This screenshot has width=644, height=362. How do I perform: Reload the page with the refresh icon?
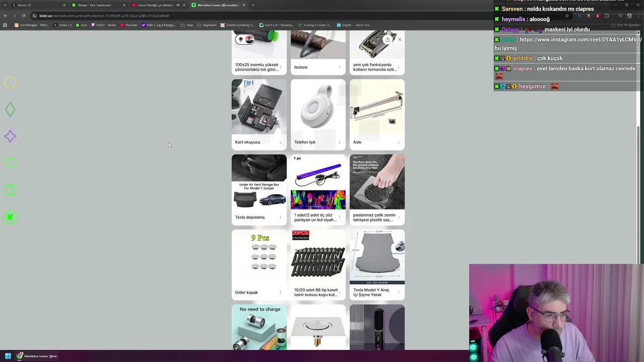pos(23,16)
